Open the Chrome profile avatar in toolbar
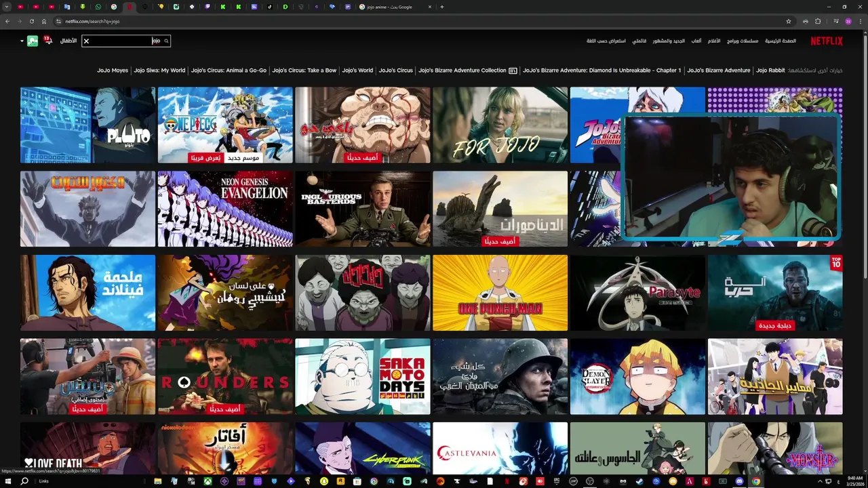868x488 pixels. coord(848,21)
